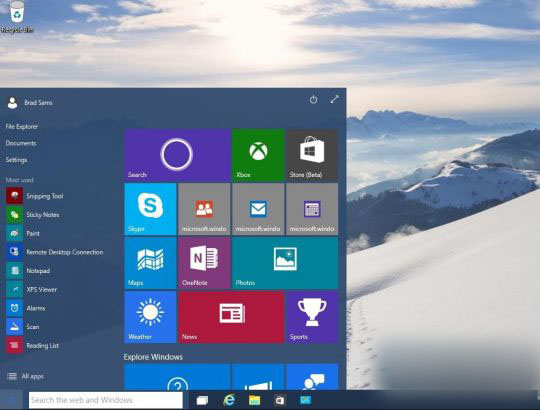Open the Calendar tile

pyautogui.click(x=312, y=209)
